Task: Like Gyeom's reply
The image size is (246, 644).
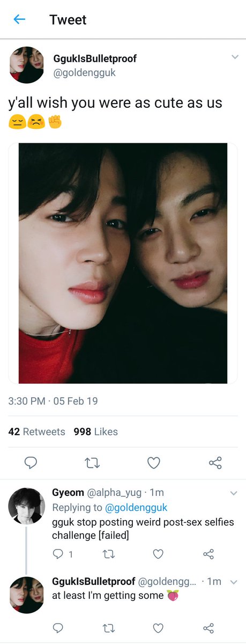Action: (158, 554)
